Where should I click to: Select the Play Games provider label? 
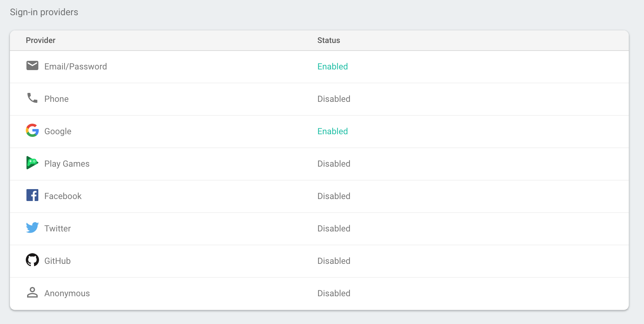(67, 164)
